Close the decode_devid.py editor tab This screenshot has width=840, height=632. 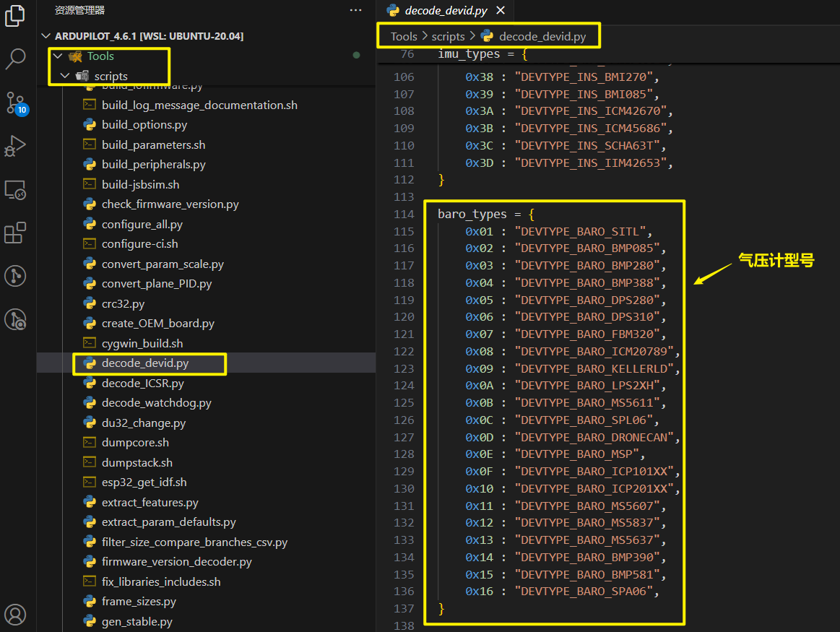pyautogui.click(x=500, y=10)
